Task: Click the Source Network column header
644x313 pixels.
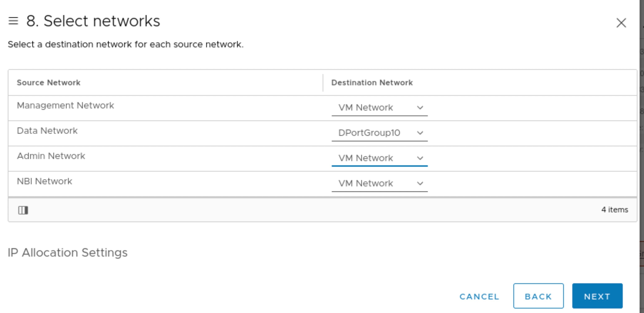Action: (49, 83)
